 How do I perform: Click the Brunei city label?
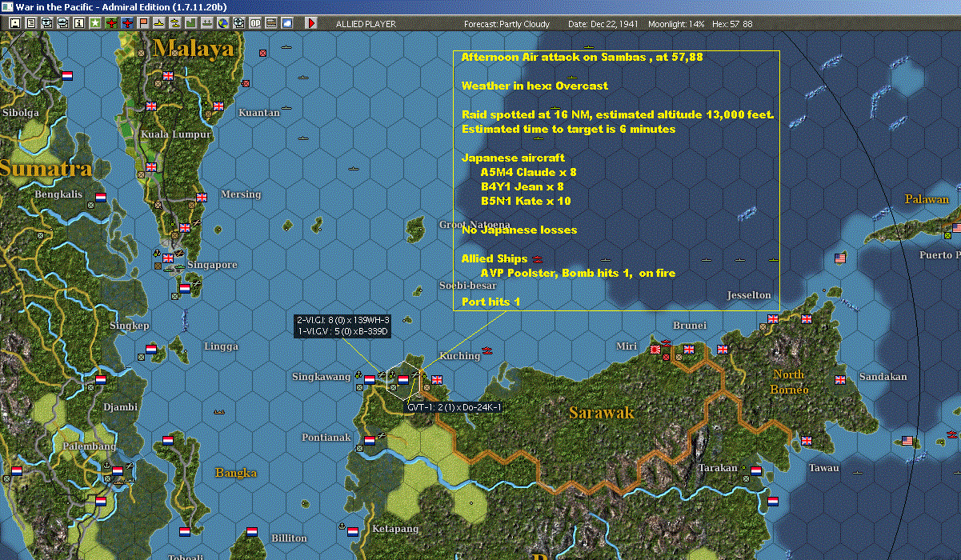[x=690, y=326]
